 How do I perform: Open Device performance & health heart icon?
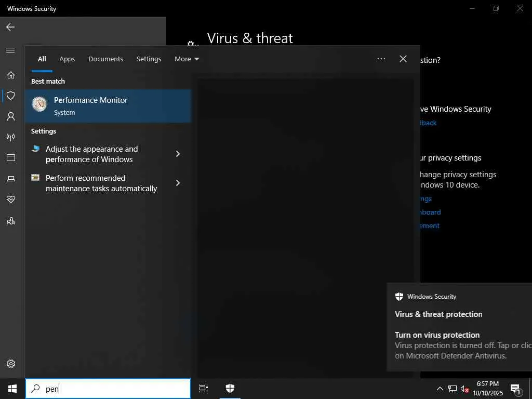(x=11, y=199)
